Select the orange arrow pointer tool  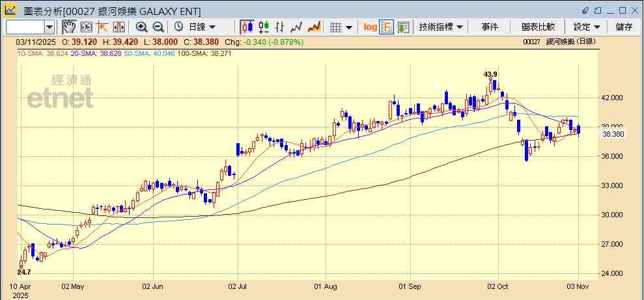pyautogui.click(x=102, y=27)
